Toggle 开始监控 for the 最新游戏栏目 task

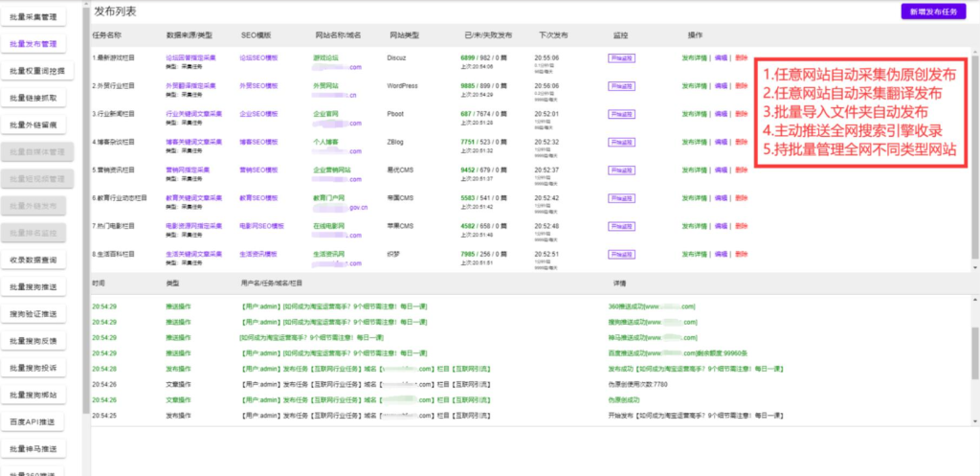621,57
